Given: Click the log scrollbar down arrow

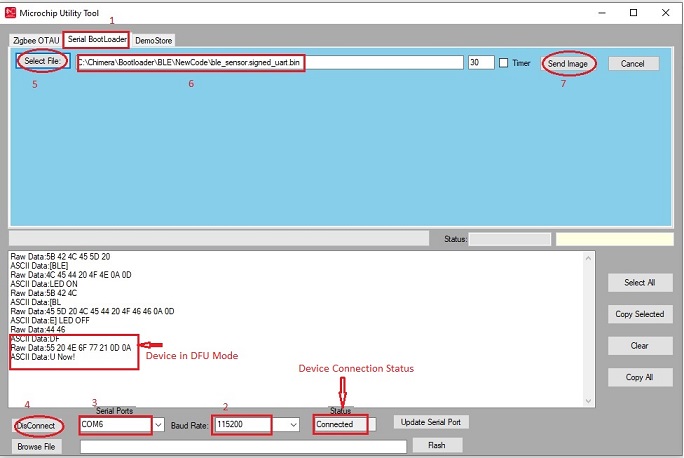Looking at the screenshot, I should 588,401.
